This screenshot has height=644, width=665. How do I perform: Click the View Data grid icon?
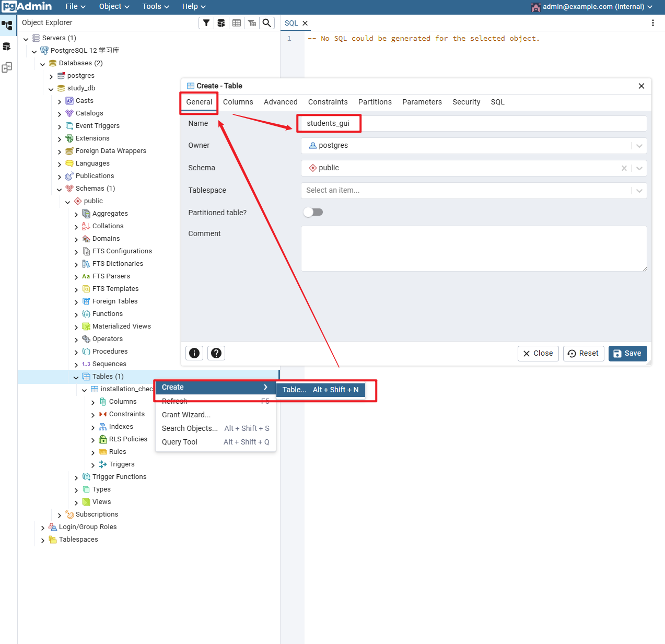pyautogui.click(x=237, y=23)
